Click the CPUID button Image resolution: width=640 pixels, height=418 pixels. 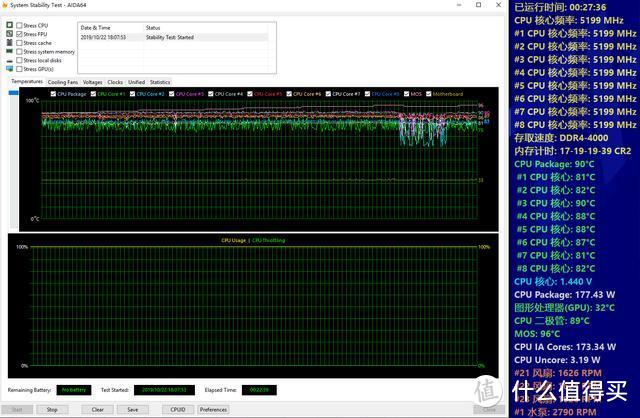coord(178,409)
